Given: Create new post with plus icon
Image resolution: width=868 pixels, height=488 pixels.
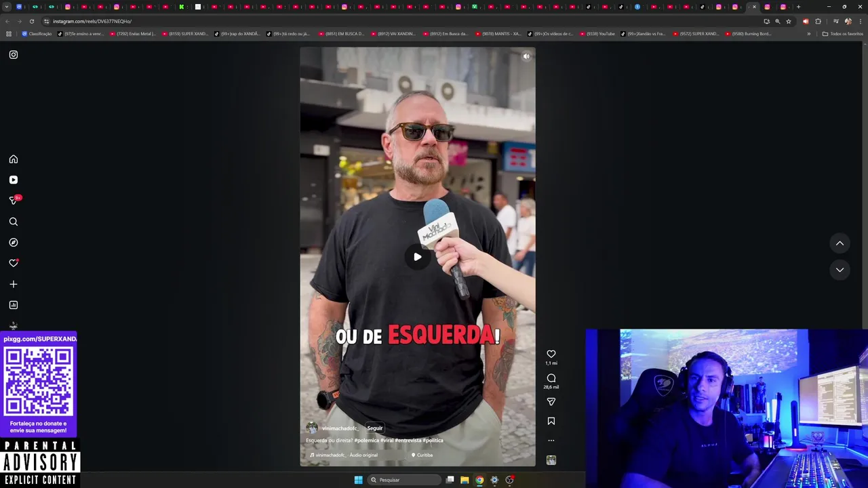Looking at the screenshot, I should coord(14,284).
